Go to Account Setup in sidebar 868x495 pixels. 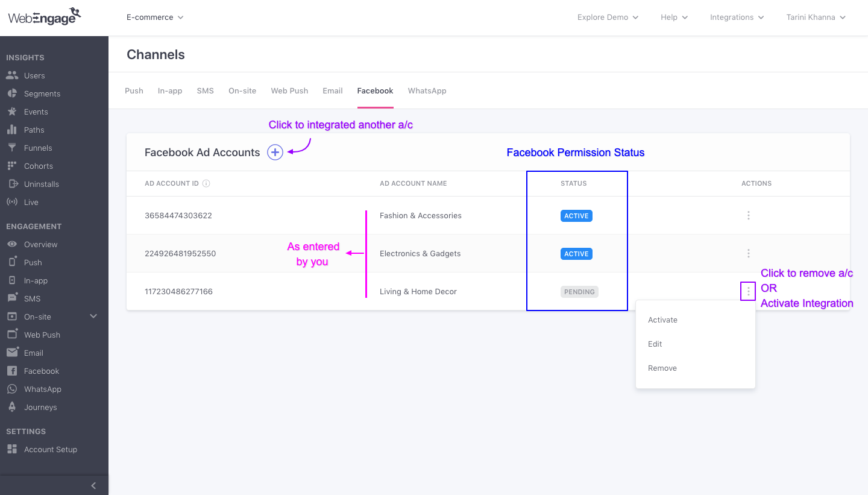coord(51,449)
